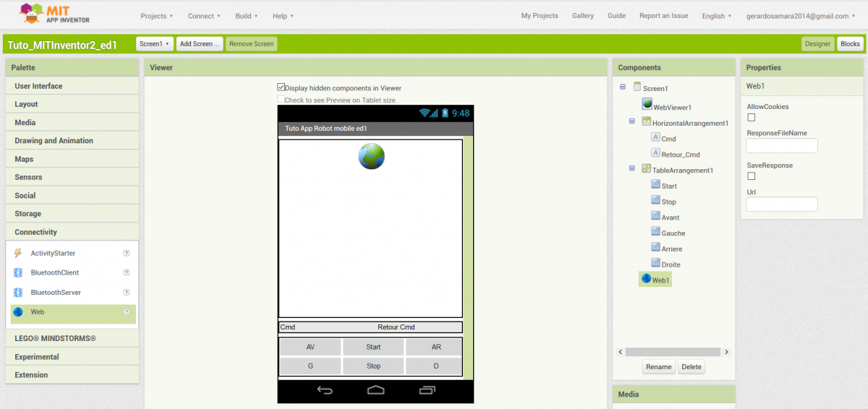
Task: Tap the phone preview recent apps icon
Action: click(x=427, y=390)
